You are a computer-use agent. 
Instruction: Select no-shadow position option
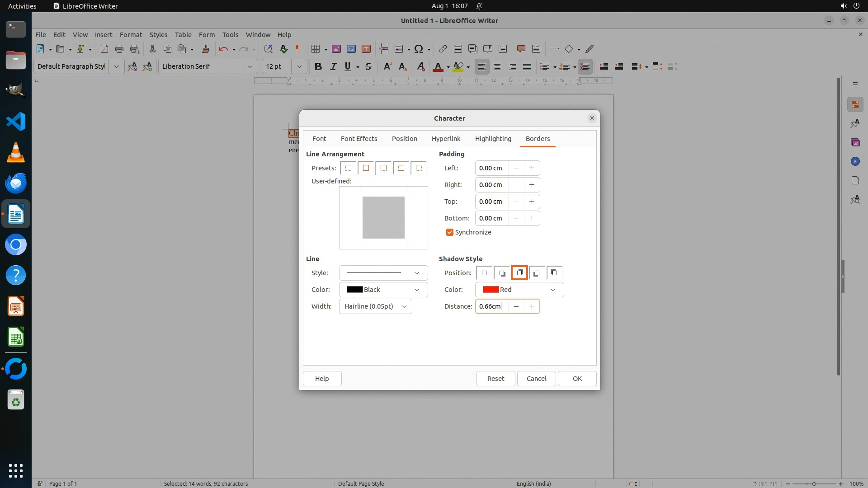point(484,273)
